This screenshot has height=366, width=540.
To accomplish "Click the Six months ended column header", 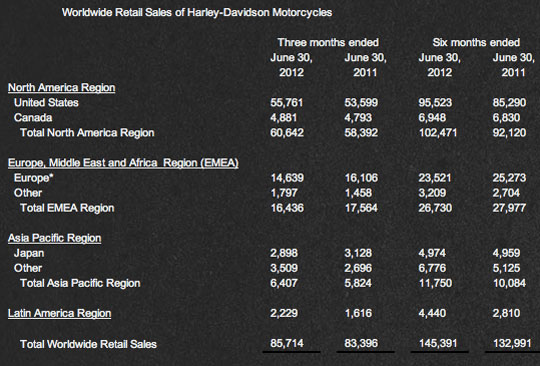I will pyautogui.click(x=476, y=42).
